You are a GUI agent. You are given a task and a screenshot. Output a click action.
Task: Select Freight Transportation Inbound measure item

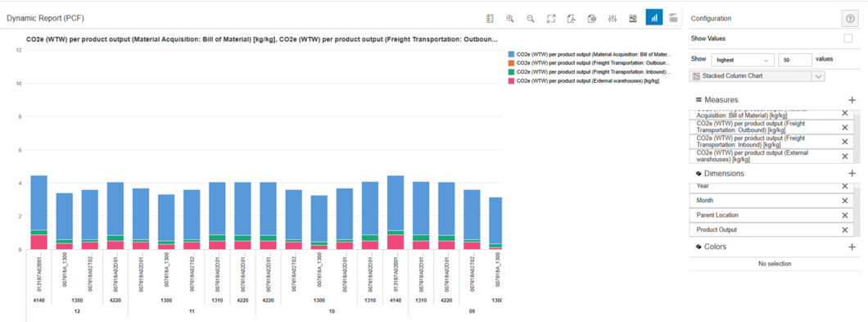(771, 141)
